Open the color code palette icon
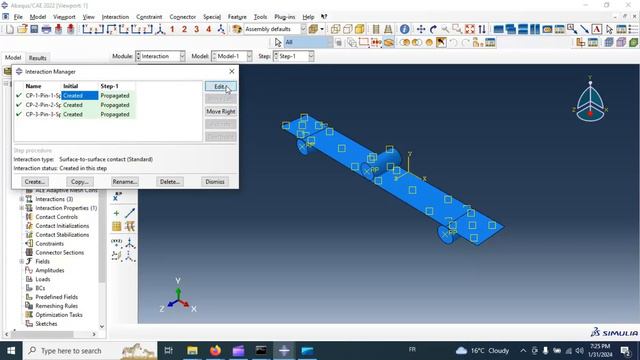The height and width of the screenshot is (360, 640). click(x=237, y=29)
